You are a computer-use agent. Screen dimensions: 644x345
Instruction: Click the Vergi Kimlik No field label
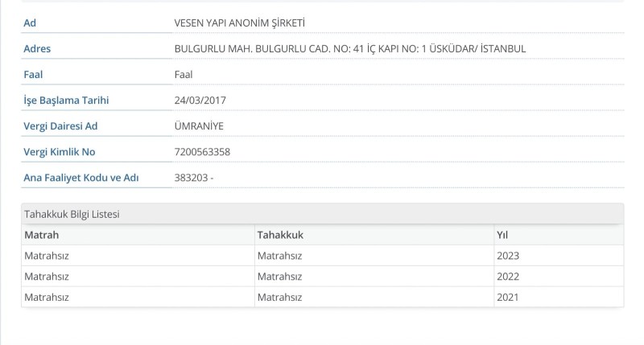(x=60, y=152)
